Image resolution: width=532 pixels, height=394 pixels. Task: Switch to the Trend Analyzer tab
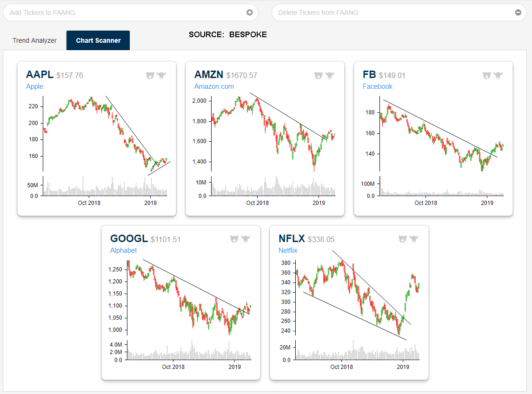click(35, 40)
